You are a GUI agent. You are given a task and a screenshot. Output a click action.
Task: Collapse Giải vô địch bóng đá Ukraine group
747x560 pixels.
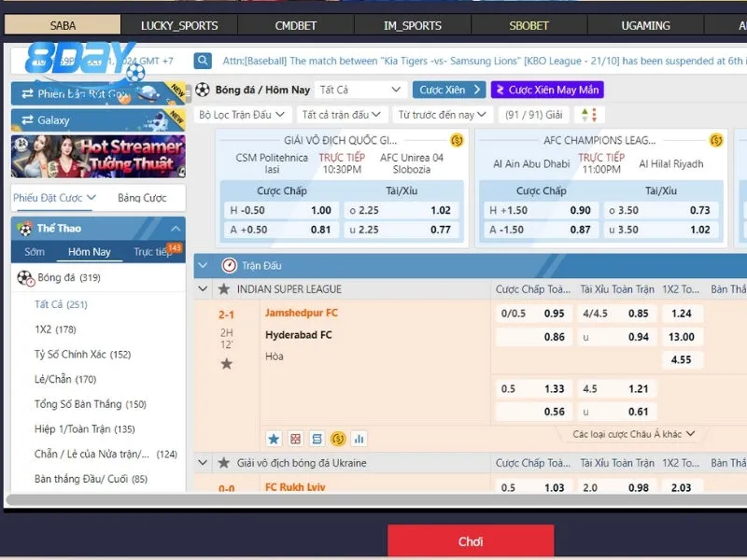click(203, 462)
